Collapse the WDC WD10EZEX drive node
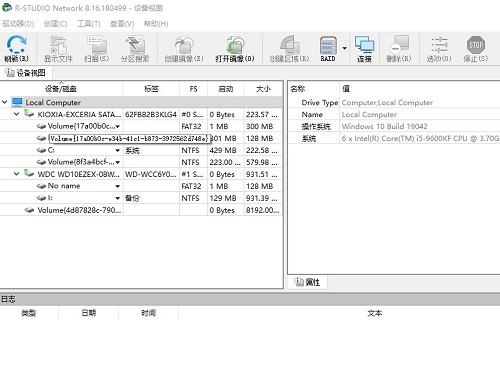The image size is (500, 382). (x=16, y=174)
